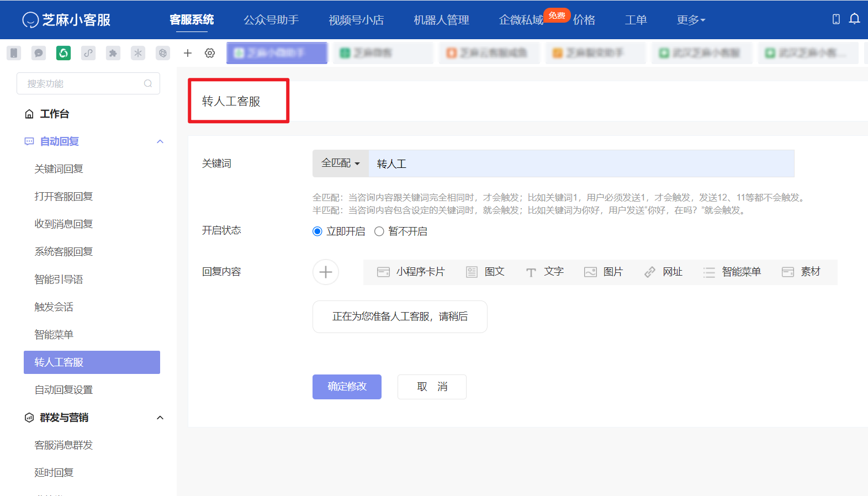Click the 免费 badge
Image resolution: width=868 pixels, height=496 pixels.
[x=557, y=15]
